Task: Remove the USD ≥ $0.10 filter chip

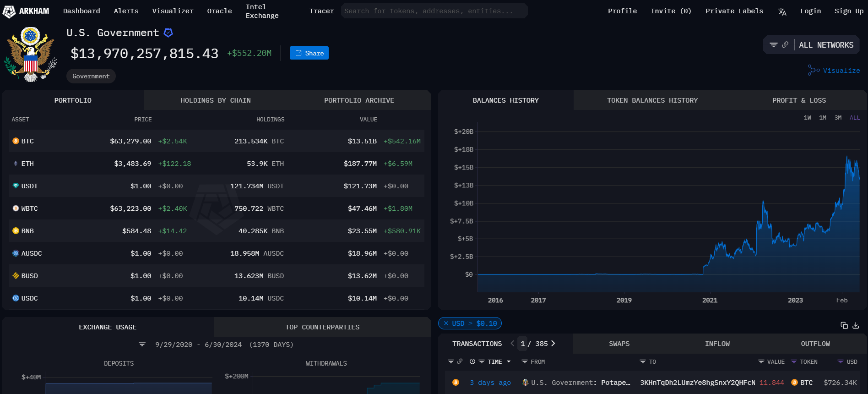Action: (446, 323)
